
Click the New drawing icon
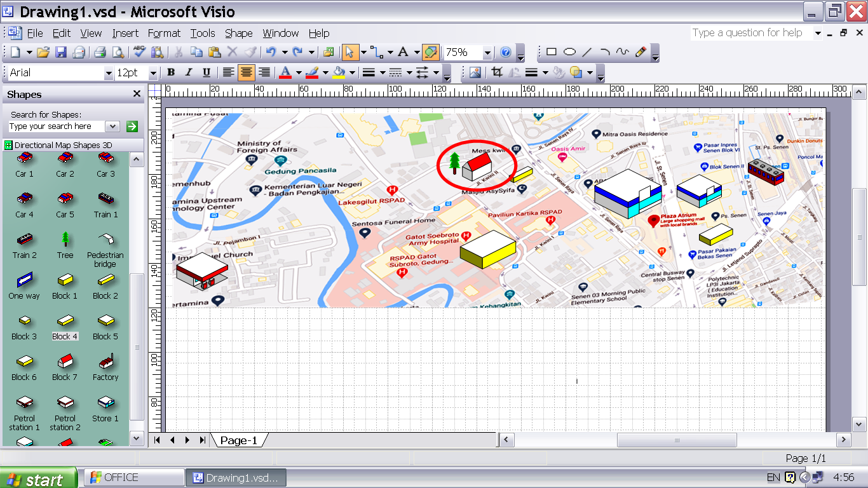[x=15, y=52]
